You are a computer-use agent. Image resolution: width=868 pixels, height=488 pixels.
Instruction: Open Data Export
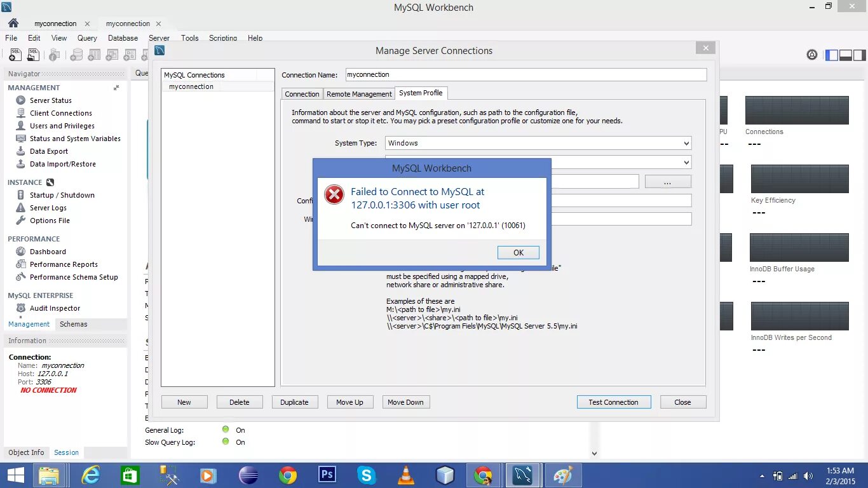tap(48, 151)
